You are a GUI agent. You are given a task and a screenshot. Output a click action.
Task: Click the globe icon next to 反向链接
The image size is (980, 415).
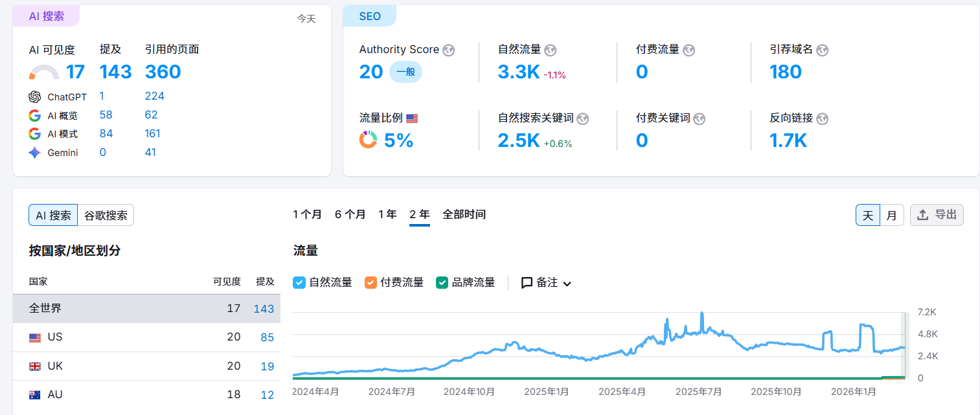coord(823,119)
